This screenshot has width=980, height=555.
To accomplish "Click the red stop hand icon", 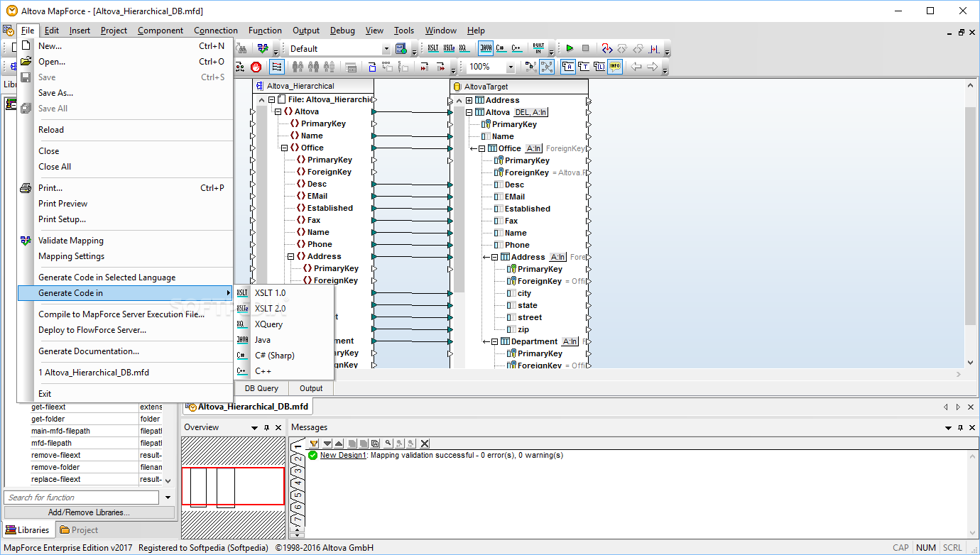I will [x=256, y=67].
